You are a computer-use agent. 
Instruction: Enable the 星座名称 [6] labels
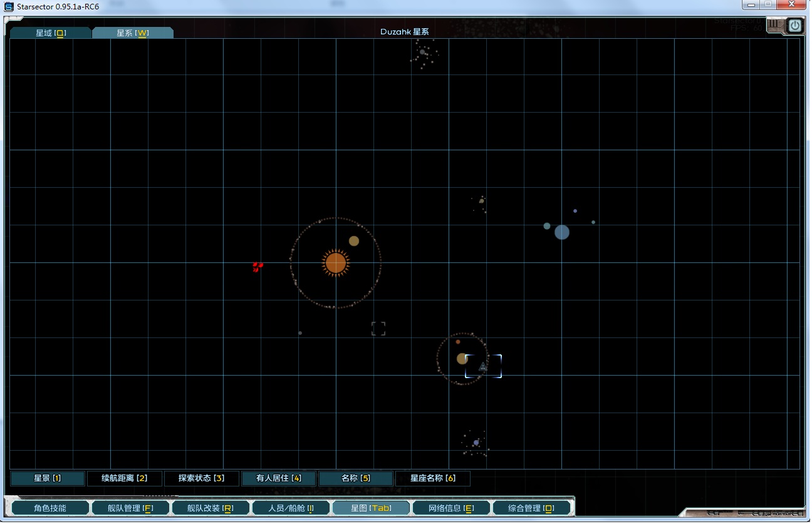click(x=433, y=478)
